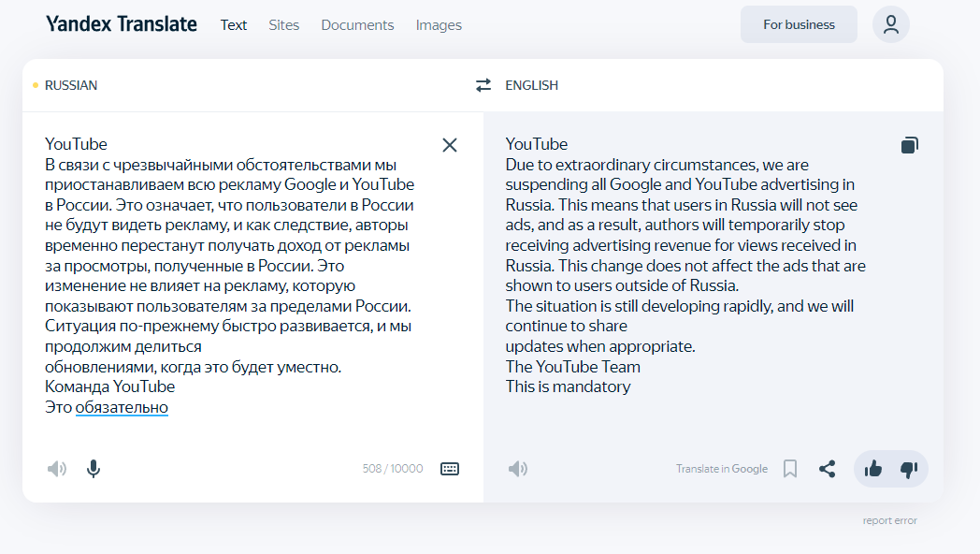This screenshot has width=980, height=554.
Task: Open the RUSSIAN source language selector
Action: (71, 85)
